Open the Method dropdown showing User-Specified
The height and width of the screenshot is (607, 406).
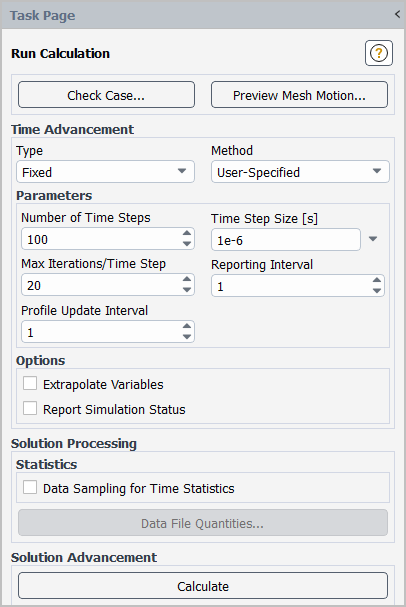[x=300, y=172]
